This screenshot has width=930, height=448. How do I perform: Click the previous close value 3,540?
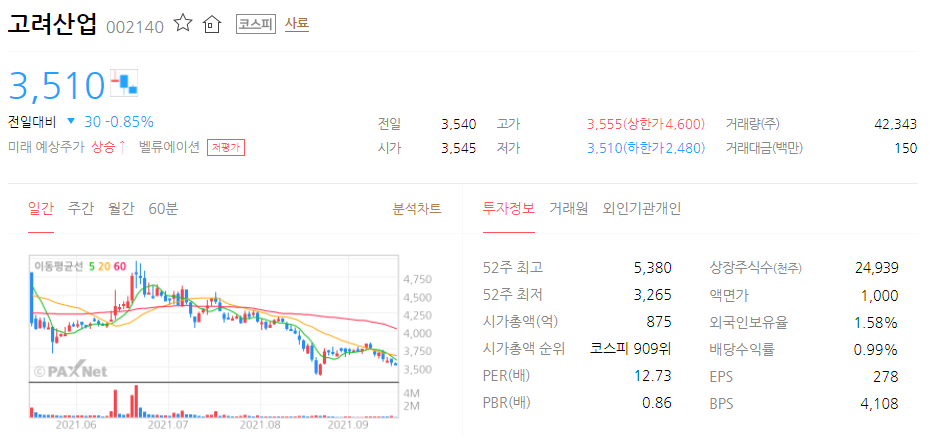(x=458, y=125)
